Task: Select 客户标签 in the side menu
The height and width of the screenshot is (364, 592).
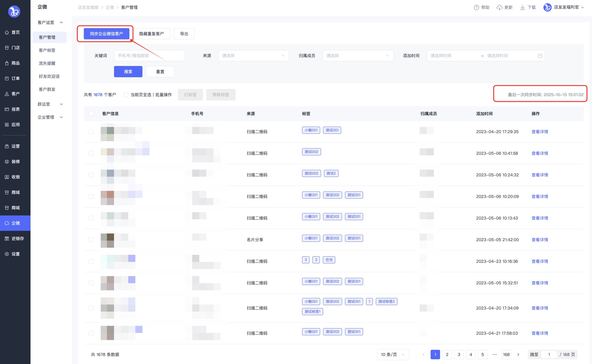Action: [47, 50]
